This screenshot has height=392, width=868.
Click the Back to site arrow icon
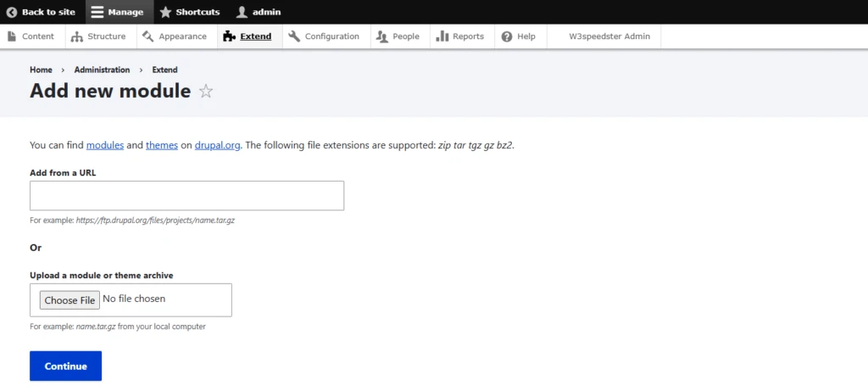tap(12, 12)
